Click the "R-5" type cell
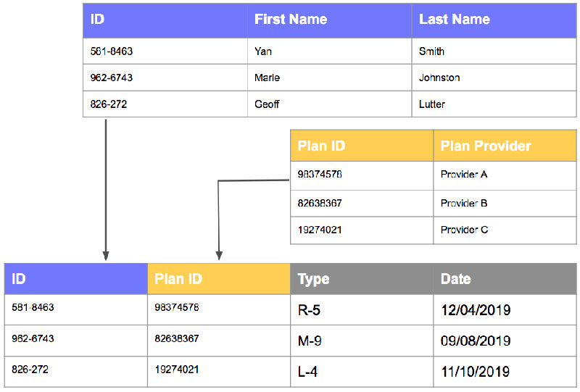Screen dimensions: 580x392 309,310
